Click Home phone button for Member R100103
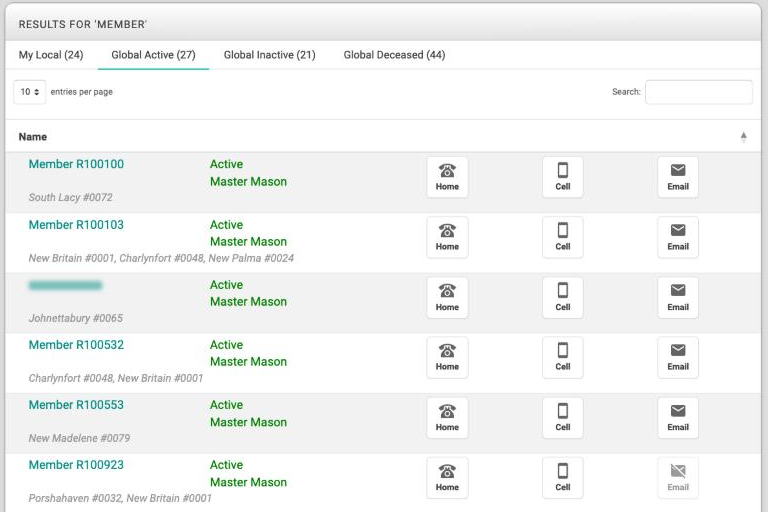This screenshot has height=512, width=768. (447, 237)
